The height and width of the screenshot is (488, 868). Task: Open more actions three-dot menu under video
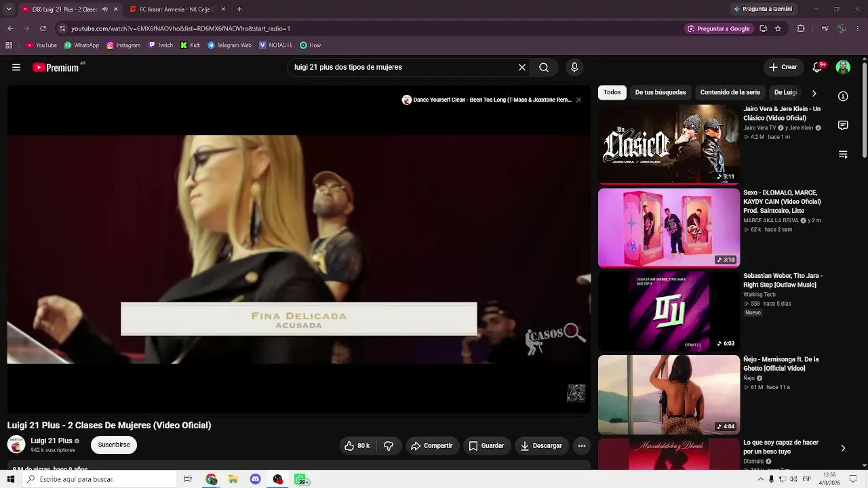582,445
